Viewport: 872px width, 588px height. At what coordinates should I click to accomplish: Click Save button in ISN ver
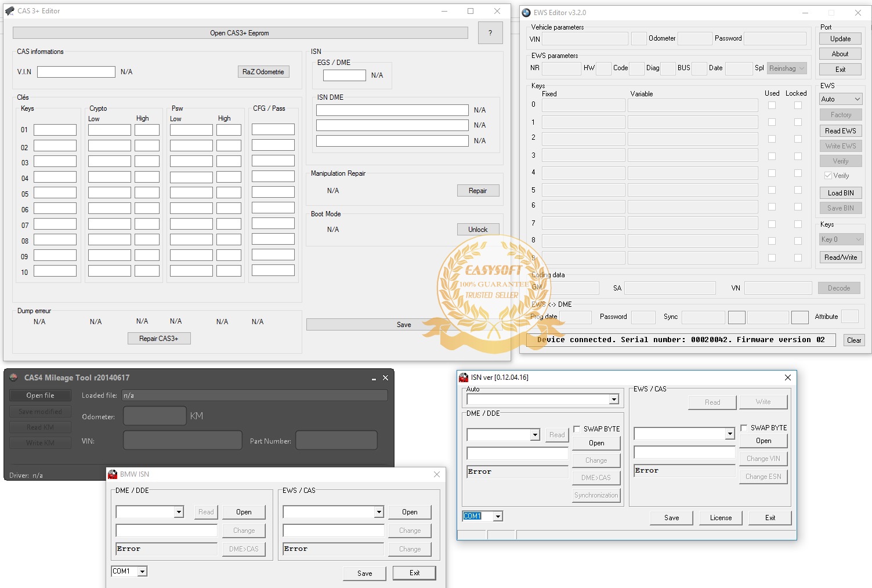pyautogui.click(x=671, y=518)
